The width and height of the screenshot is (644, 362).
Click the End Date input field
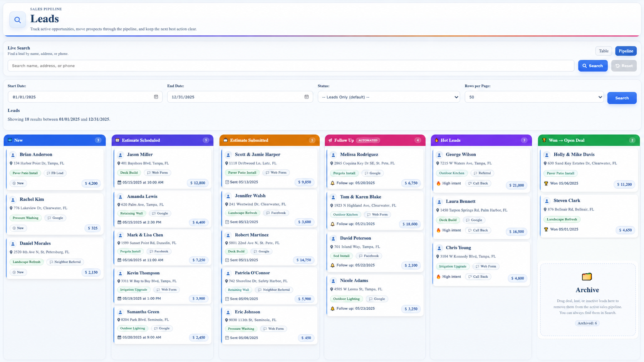coord(240,97)
